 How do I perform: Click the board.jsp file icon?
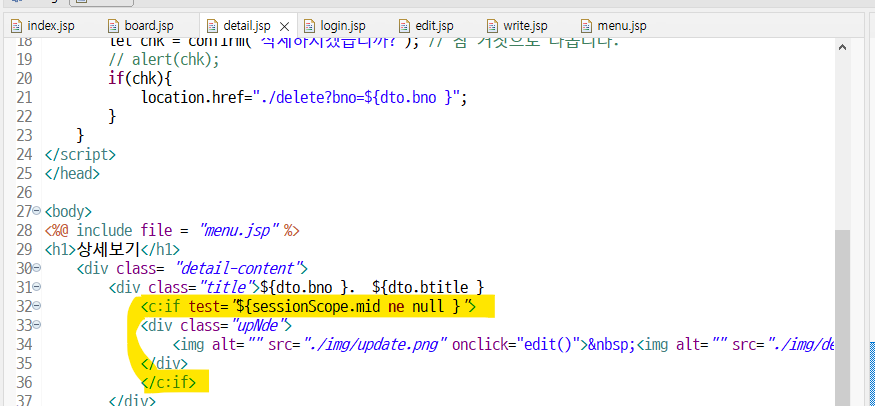[114, 26]
